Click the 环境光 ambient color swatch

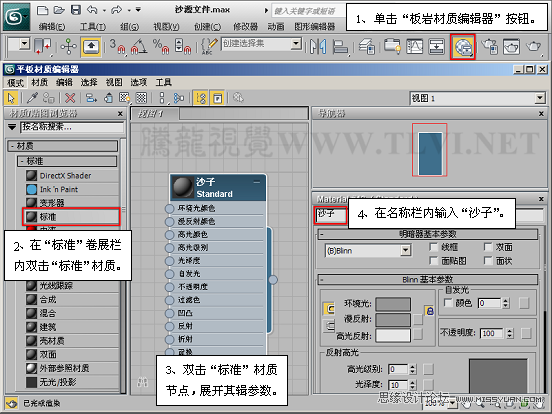pyautogui.click(x=393, y=304)
